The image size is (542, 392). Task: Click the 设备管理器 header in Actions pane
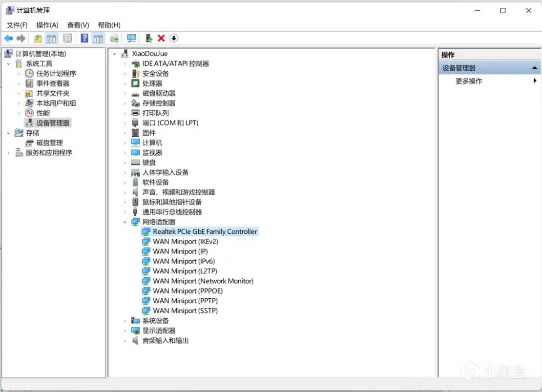(462, 67)
